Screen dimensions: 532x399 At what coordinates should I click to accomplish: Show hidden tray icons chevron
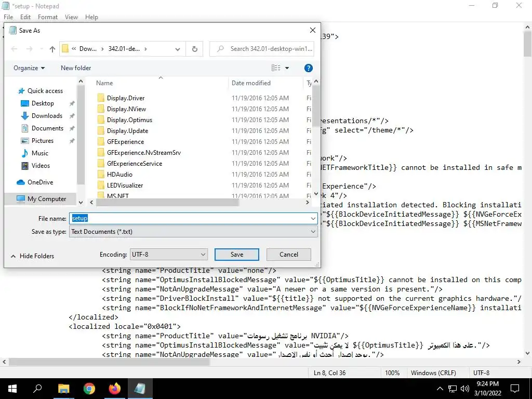click(440, 389)
